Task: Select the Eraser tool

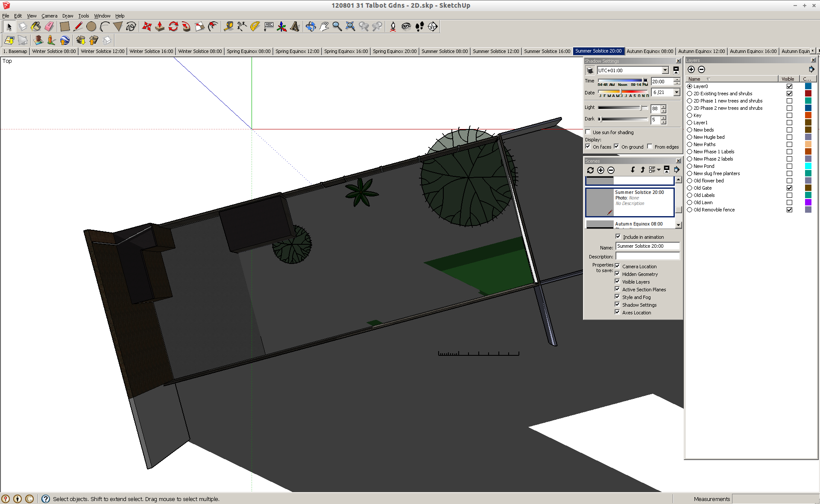Action: coord(49,26)
